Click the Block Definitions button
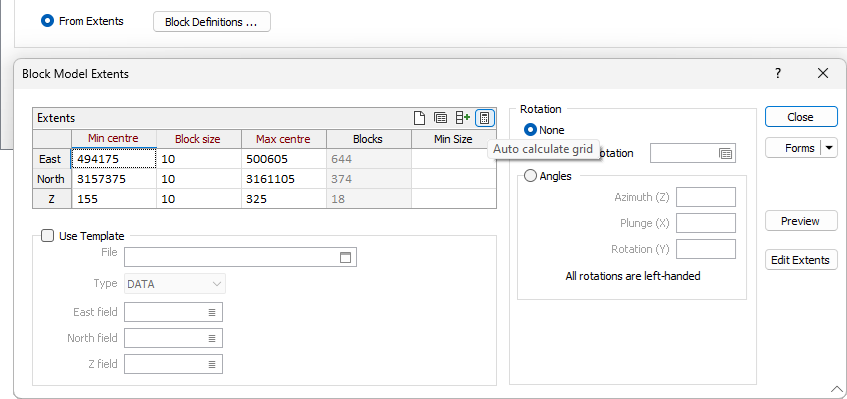The image size is (847, 399). click(212, 22)
